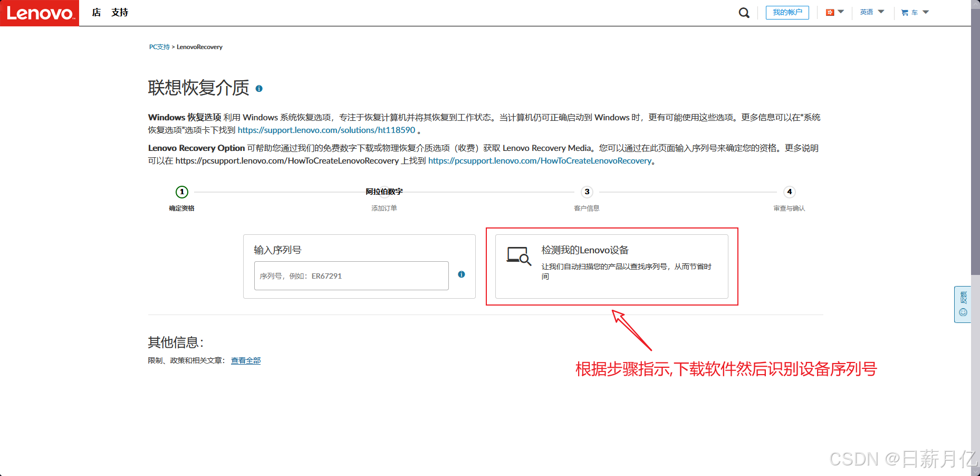Go to PC支持 breadcrumb link
This screenshot has height=476, width=980.
(x=159, y=47)
